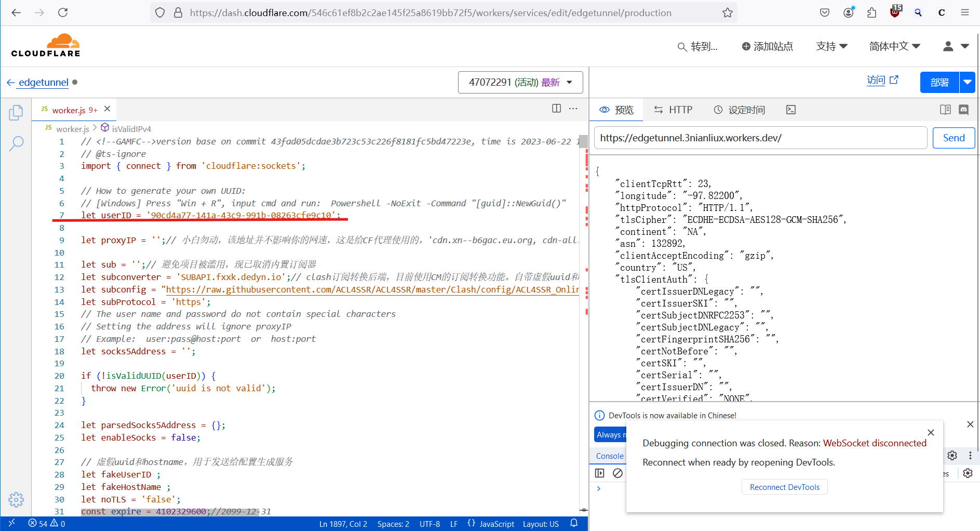Go back via the edgetunnel link
The image size is (980, 531).
tap(43, 82)
